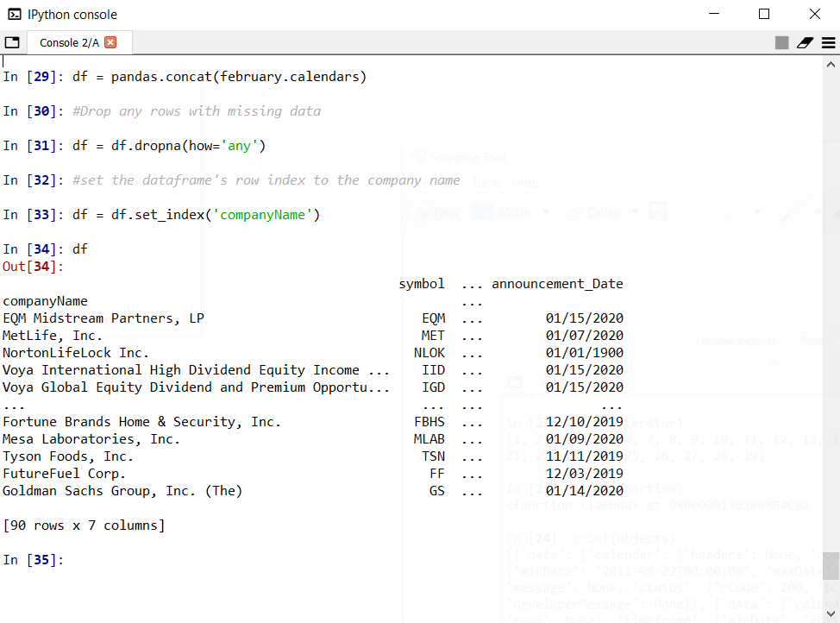Image resolution: width=840 pixels, height=623 pixels.
Task: Close the Console 2/A tab
Action: tap(110, 42)
